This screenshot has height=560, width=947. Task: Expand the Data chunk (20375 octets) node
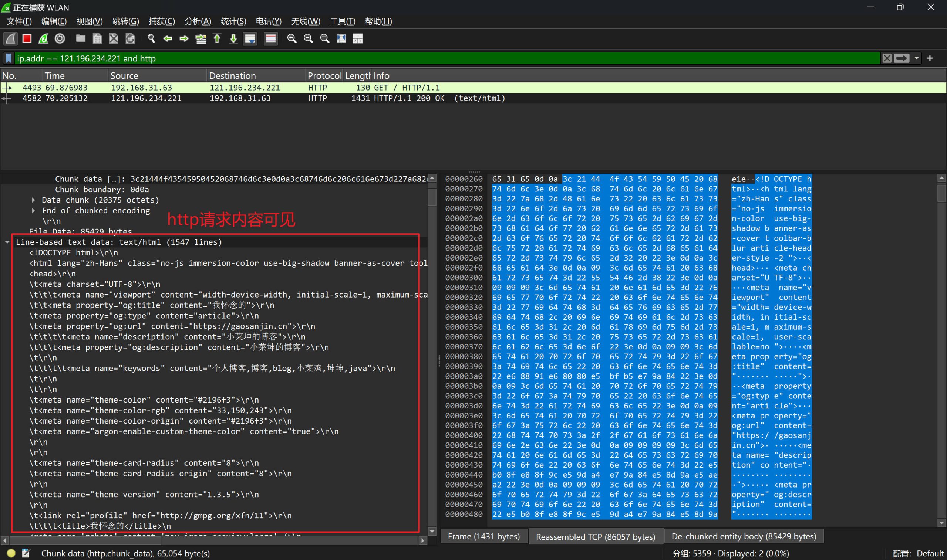click(x=34, y=200)
